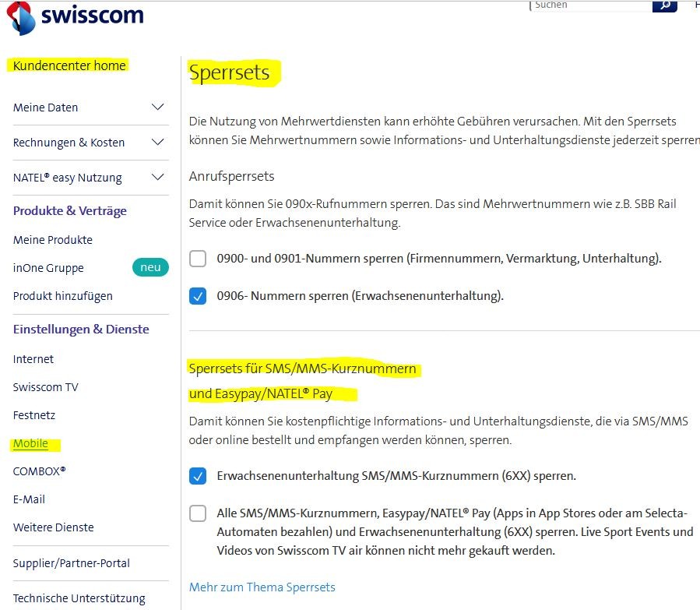Open the Swisscom TV menu entry
Image resolution: width=700 pixels, height=610 pixels.
click(x=45, y=387)
